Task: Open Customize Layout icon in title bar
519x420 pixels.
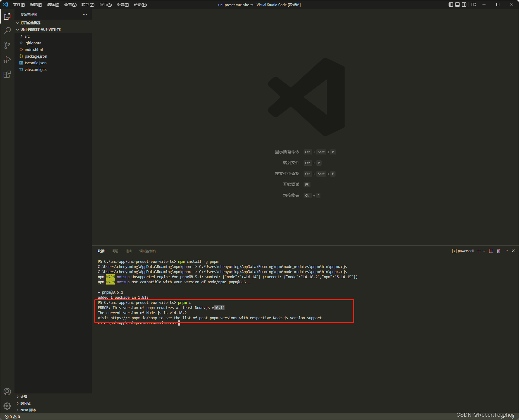Action: [x=473, y=5]
